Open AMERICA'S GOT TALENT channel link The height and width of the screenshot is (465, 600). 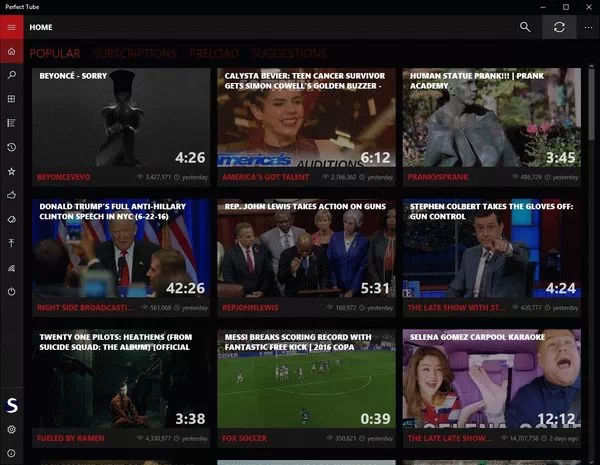[x=266, y=177]
